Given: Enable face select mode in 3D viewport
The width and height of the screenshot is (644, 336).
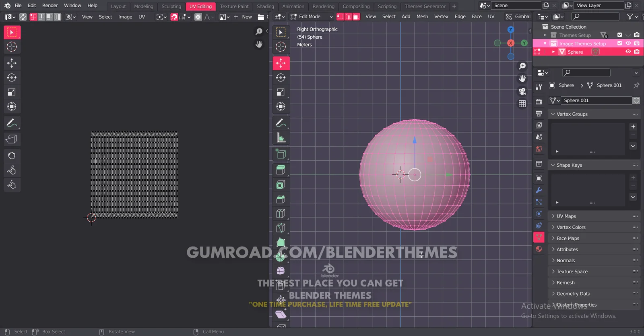Looking at the screenshot, I should [x=356, y=17].
